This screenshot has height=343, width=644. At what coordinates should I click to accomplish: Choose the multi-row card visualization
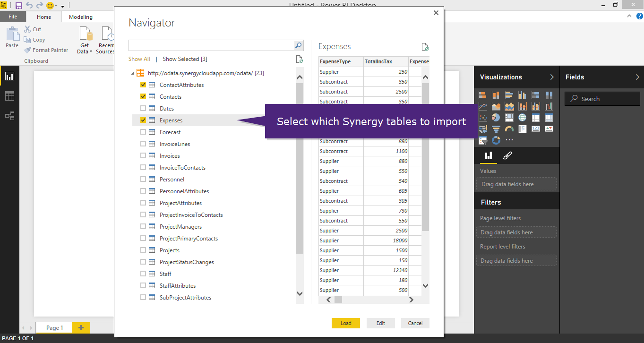[522, 129]
